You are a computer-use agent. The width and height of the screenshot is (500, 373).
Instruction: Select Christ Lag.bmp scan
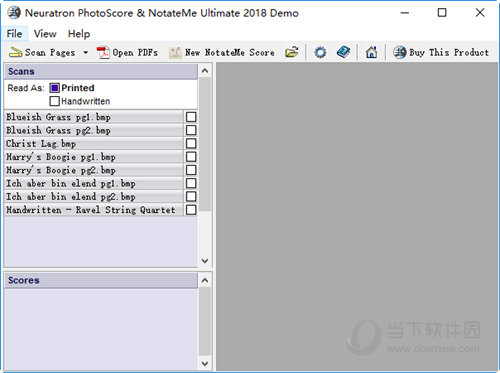94,144
